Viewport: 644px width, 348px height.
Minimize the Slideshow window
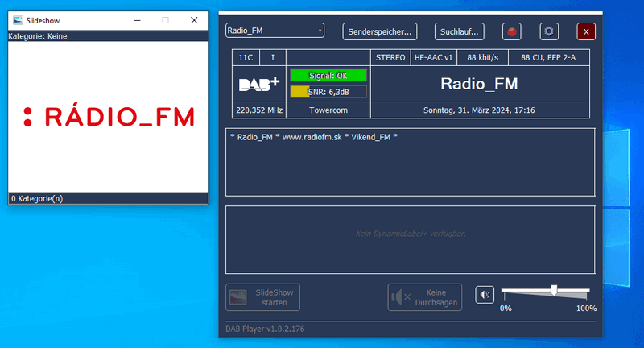pyautogui.click(x=137, y=20)
